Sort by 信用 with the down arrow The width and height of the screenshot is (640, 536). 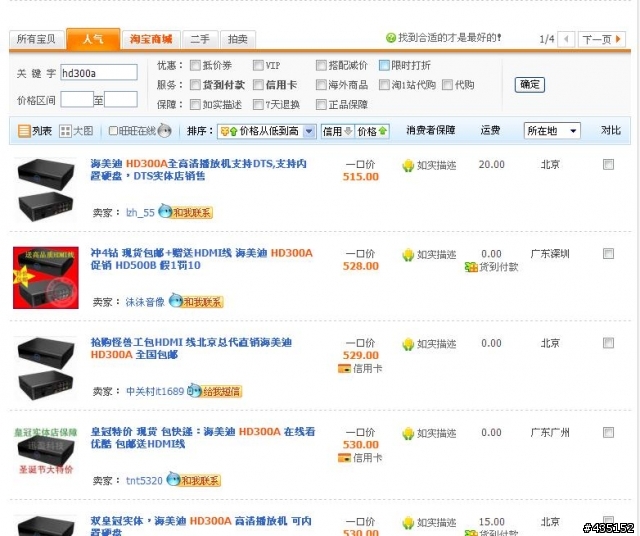337,131
